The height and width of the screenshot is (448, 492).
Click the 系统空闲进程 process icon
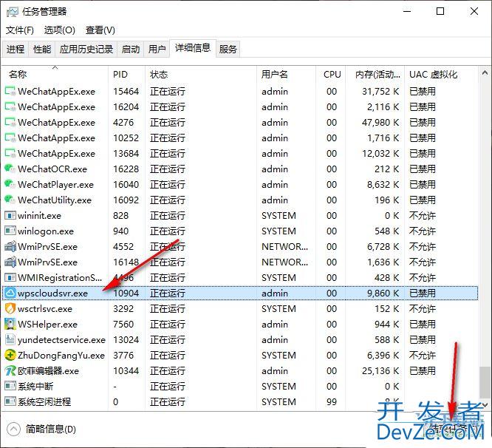10,401
